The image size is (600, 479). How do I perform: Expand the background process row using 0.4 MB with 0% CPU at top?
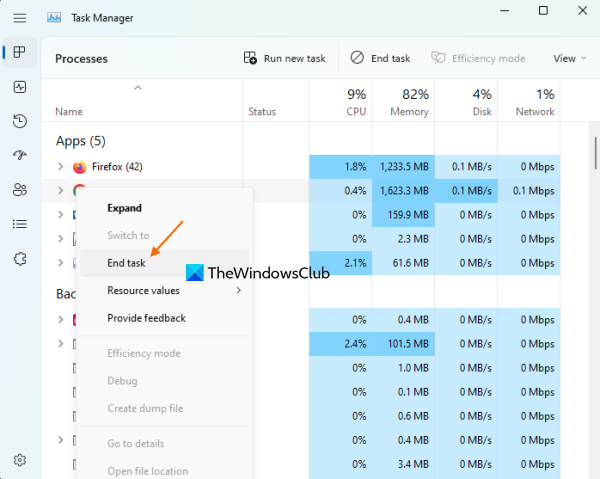(x=60, y=319)
